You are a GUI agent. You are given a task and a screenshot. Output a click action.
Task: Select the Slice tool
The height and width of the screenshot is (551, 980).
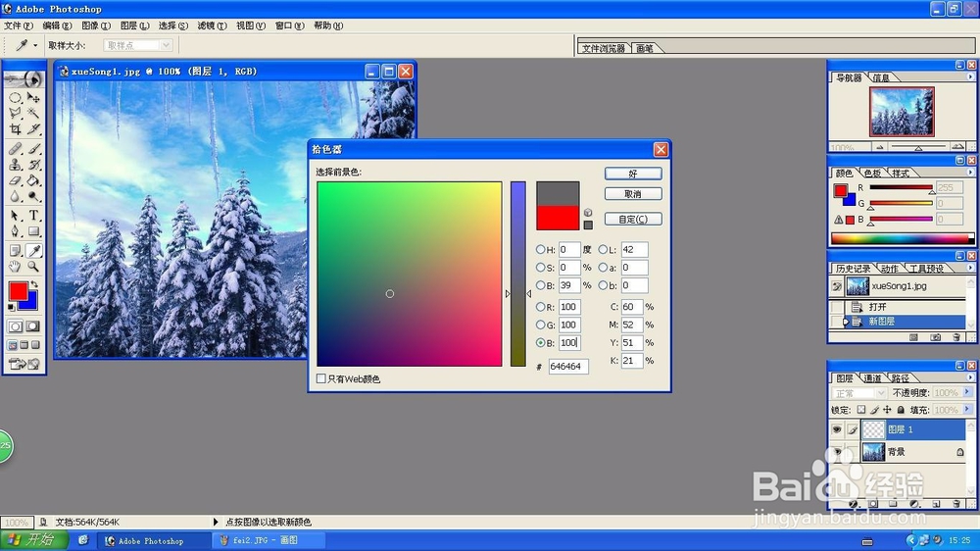pyautogui.click(x=33, y=129)
